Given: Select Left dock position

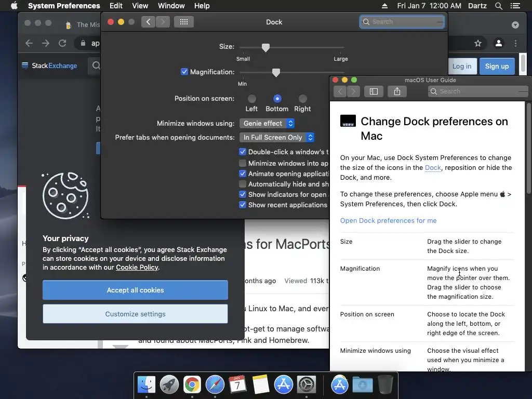Looking at the screenshot, I should (252, 99).
